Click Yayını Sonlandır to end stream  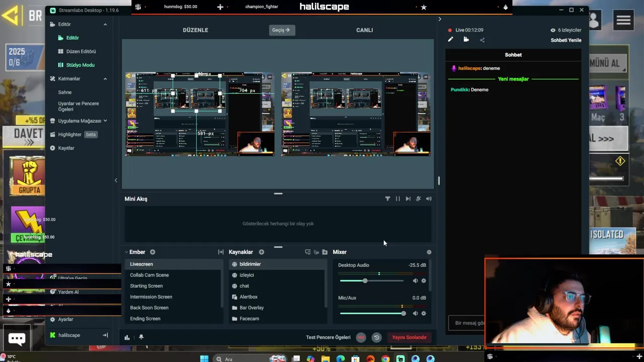point(409,337)
